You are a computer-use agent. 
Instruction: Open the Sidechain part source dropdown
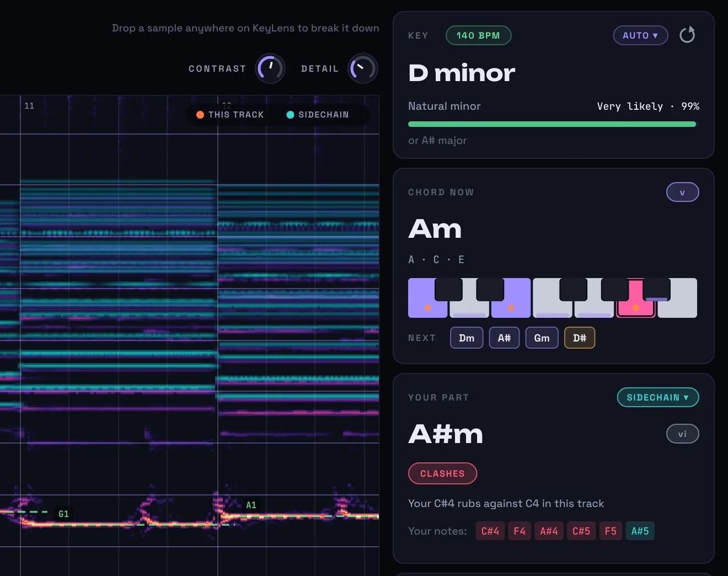tap(658, 397)
